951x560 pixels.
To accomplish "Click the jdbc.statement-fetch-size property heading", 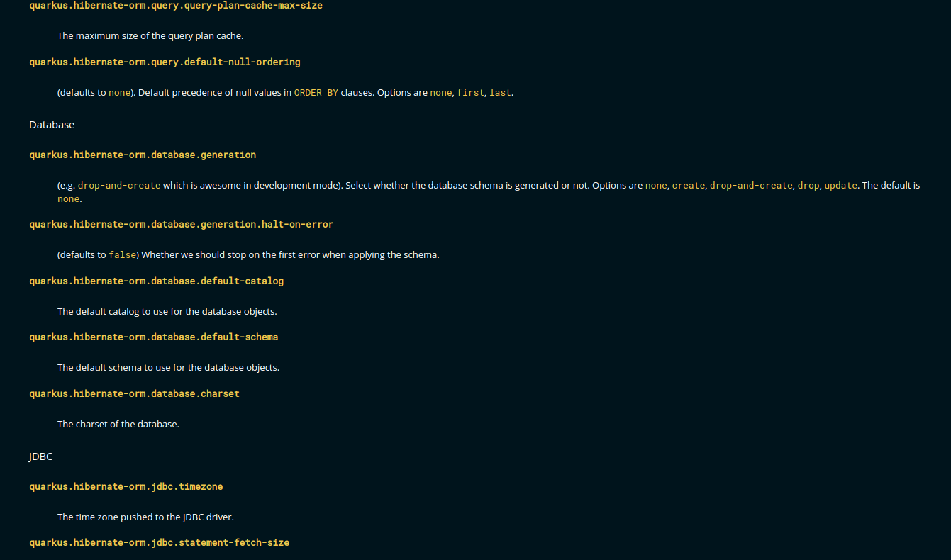I will coord(159,542).
